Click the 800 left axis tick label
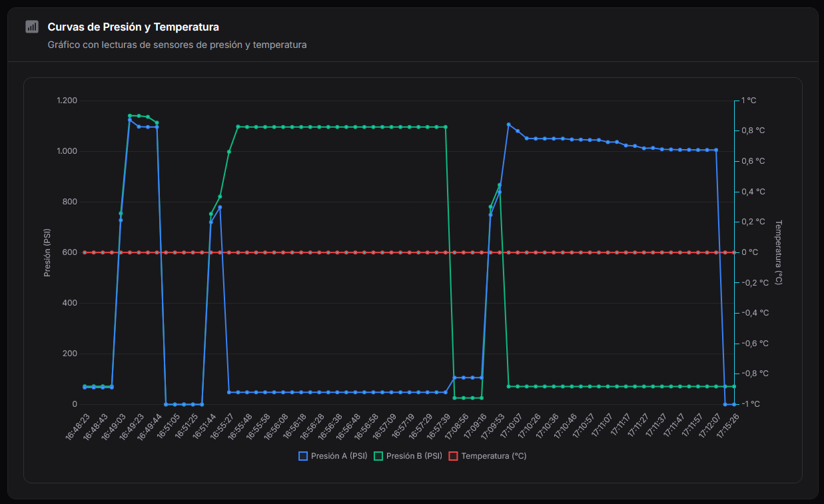The width and height of the screenshot is (824, 504). (x=70, y=202)
